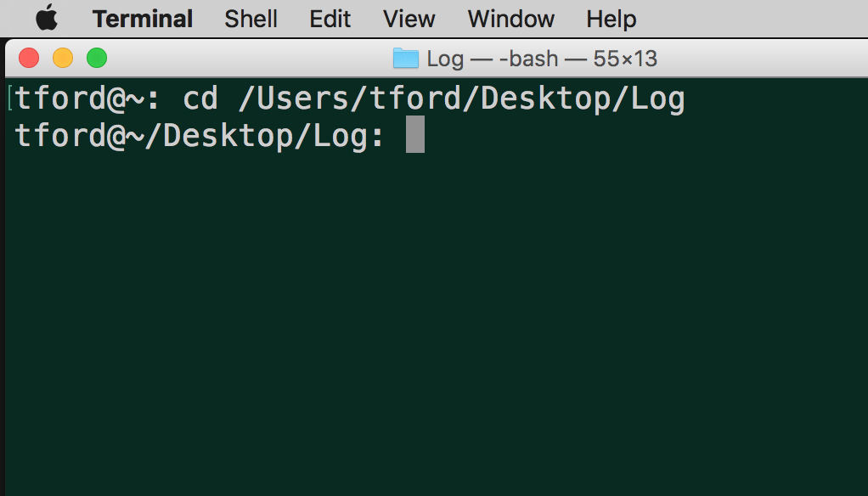Click the Log folder proxy icon in title bar
868x496 pixels.
(x=405, y=58)
